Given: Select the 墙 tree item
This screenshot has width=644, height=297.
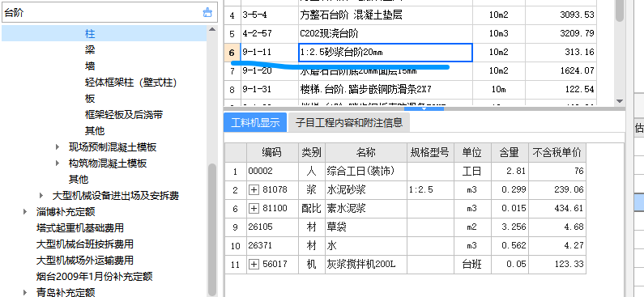Looking at the screenshot, I should coord(90,66).
